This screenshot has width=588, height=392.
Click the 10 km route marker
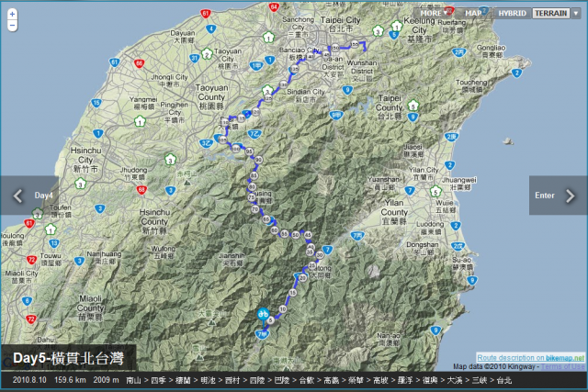(x=283, y=309)
